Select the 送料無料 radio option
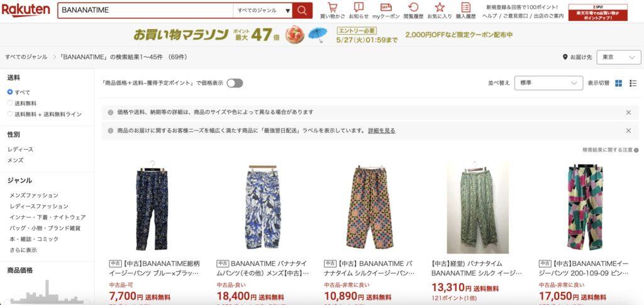 pos(10,103)
